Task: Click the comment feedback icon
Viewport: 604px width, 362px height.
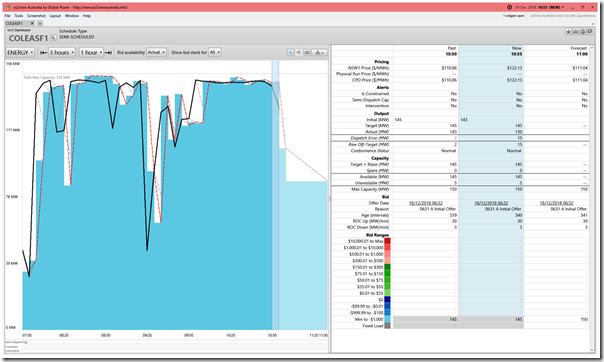Action: (x=590, y=32)
